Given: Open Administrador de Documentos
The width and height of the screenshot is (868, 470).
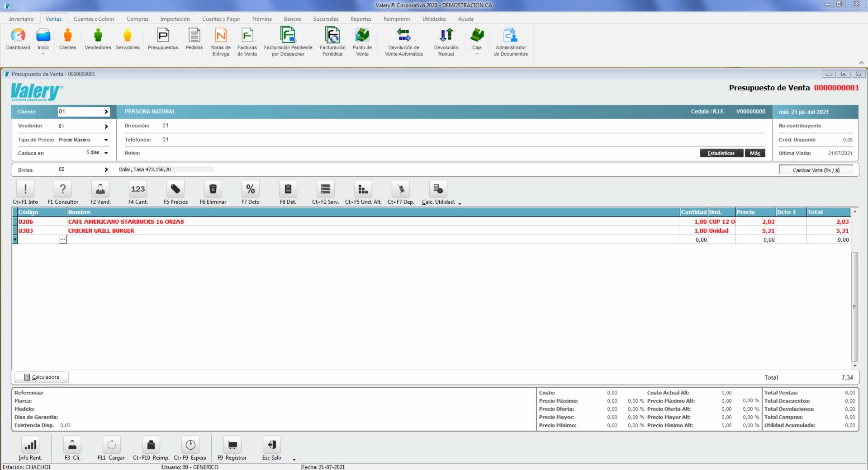Looking at the screenshot, I should (x=510, y=36).
